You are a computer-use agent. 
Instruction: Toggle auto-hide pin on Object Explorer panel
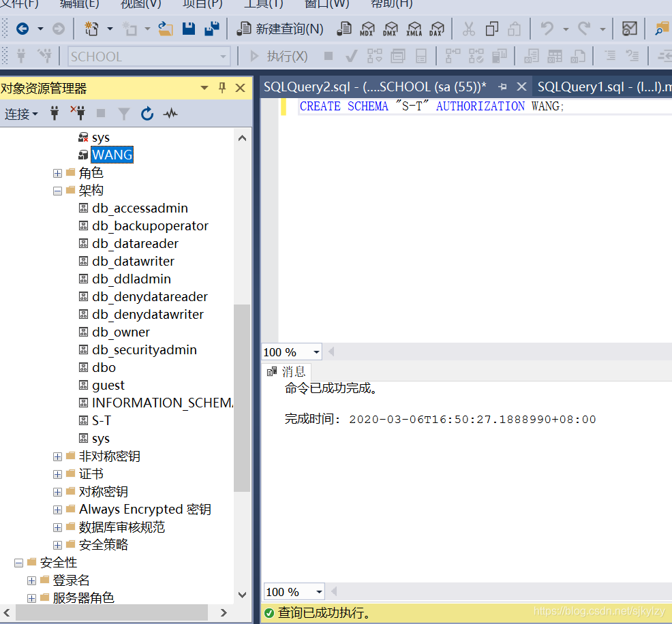(x=222, y=89)
